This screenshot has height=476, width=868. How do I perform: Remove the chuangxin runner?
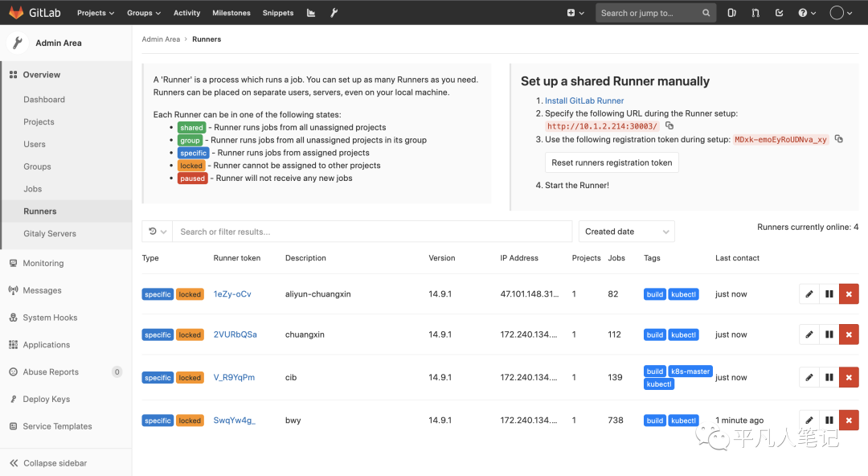850,334
